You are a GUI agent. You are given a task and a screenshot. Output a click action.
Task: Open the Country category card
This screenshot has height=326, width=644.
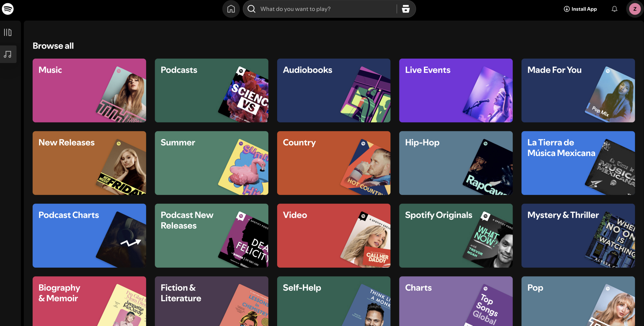pos(334,163)
